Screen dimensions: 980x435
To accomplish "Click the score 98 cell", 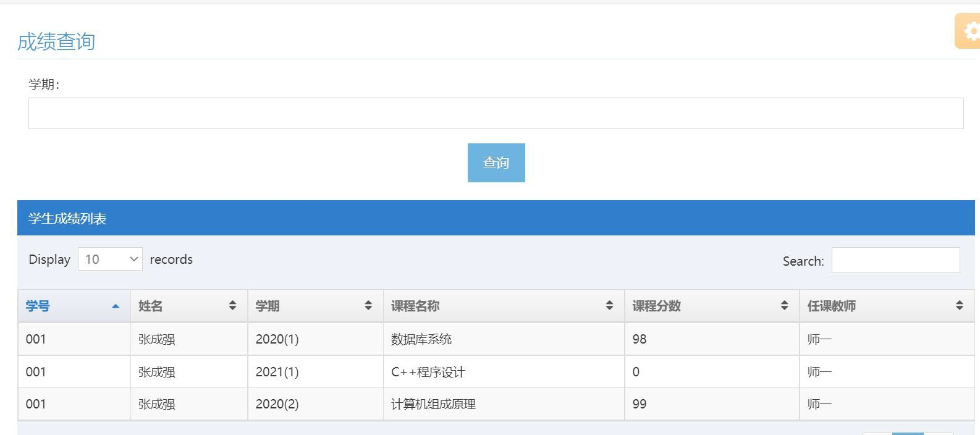I will click(712, 339).
